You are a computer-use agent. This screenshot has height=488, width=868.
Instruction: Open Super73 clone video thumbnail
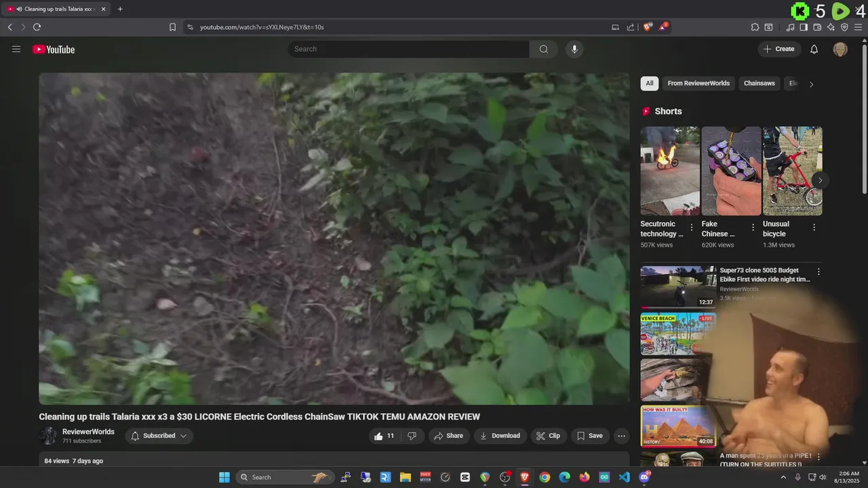[678, 287]
